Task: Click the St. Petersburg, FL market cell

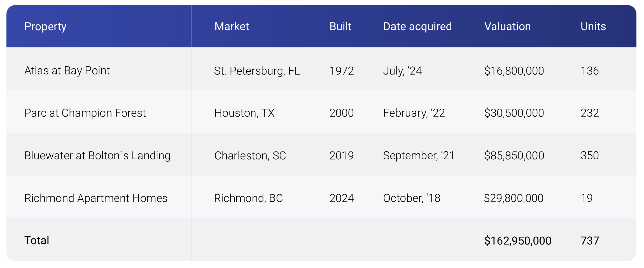Action: tap(257, 71)
